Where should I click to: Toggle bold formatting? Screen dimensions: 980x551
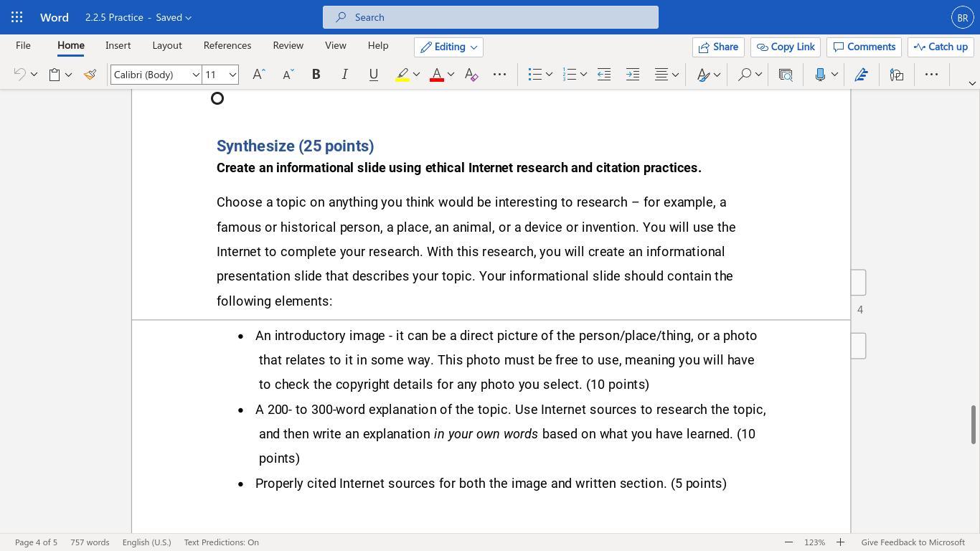pyautogui.click(x=316, y=75)
